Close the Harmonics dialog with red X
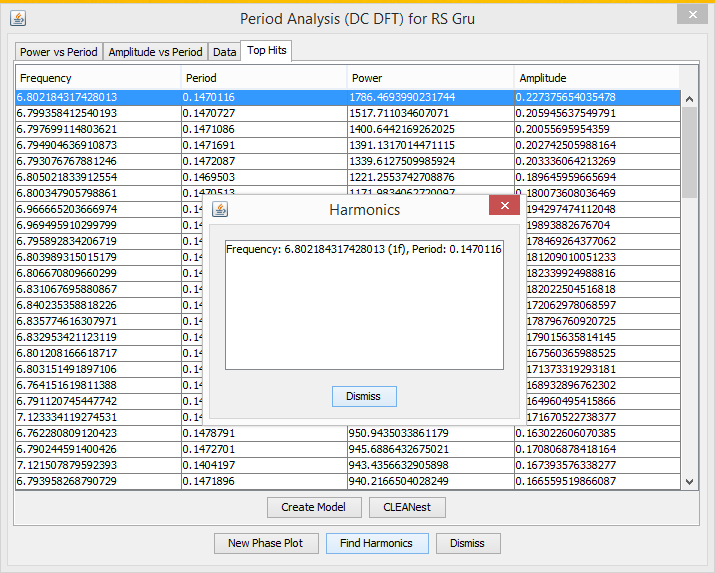Image resolution: width=715 pixels, height=573 pixels. coord(503,205)
